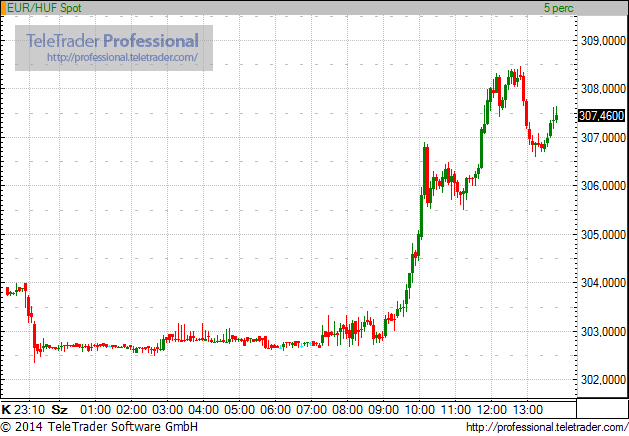
Task: Click the 04:00 time axis label
Action: (204, 410)
